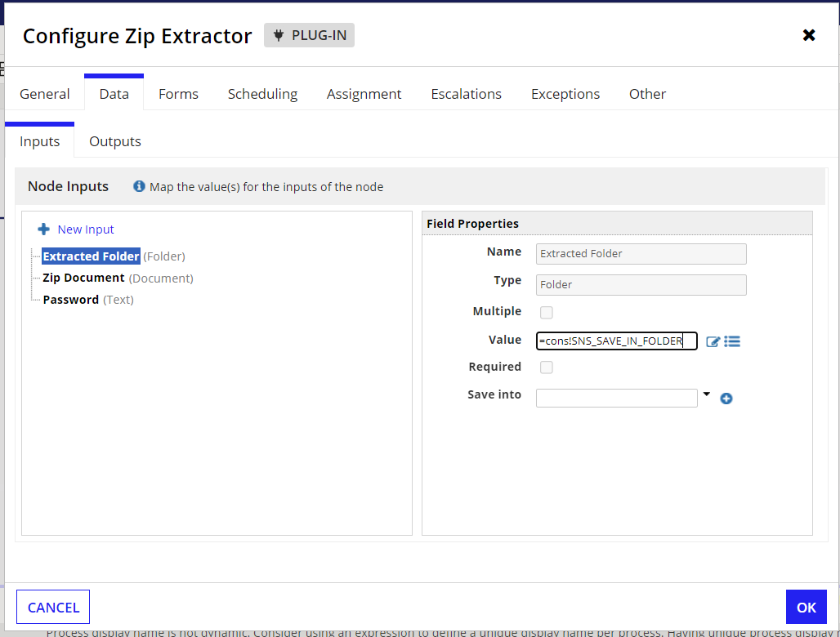The width and height of the screenshot is (840, 637).
Task: Click the CANCEL button
Action: [x=53, y=607]
